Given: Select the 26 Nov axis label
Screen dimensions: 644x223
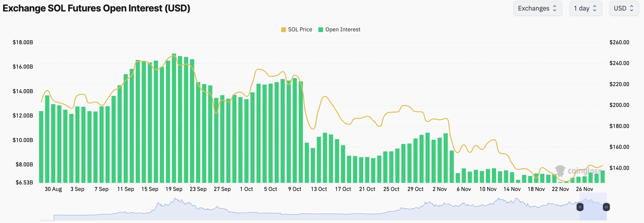Looking at the screenshot, I should (585, 189).
